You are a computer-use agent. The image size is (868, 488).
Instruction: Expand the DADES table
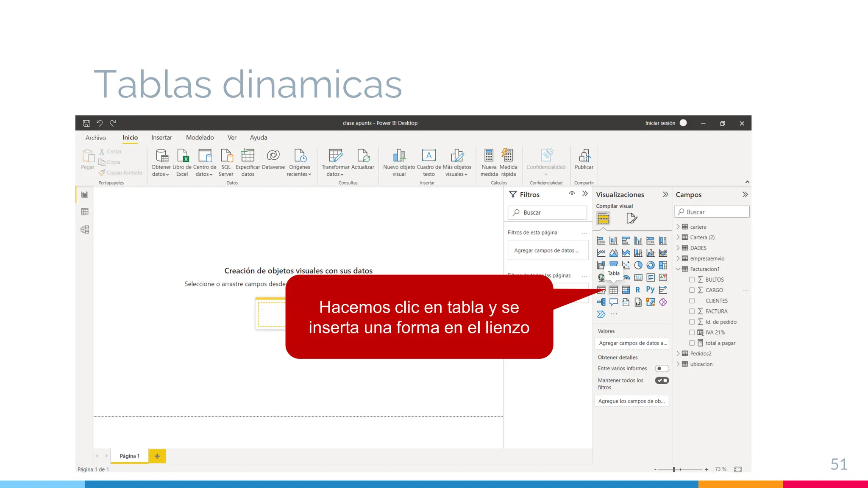point(678,248)
